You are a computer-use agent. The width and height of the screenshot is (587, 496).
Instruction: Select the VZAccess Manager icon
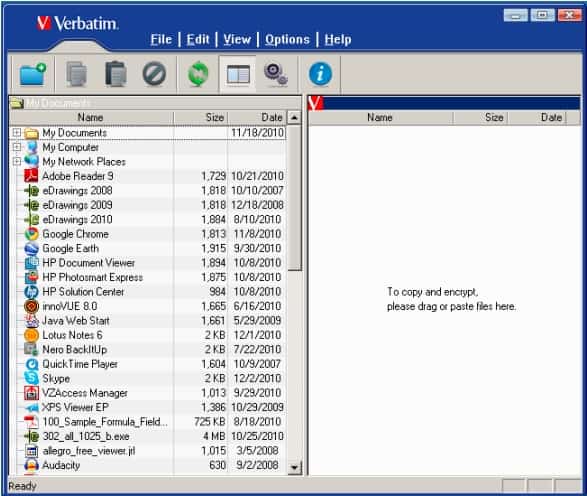pos(31,393)
